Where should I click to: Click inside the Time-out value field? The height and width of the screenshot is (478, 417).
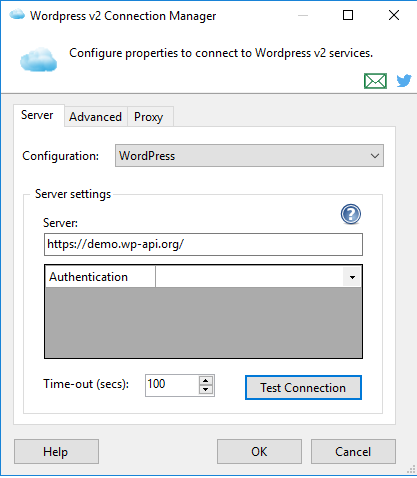point(172,385)
